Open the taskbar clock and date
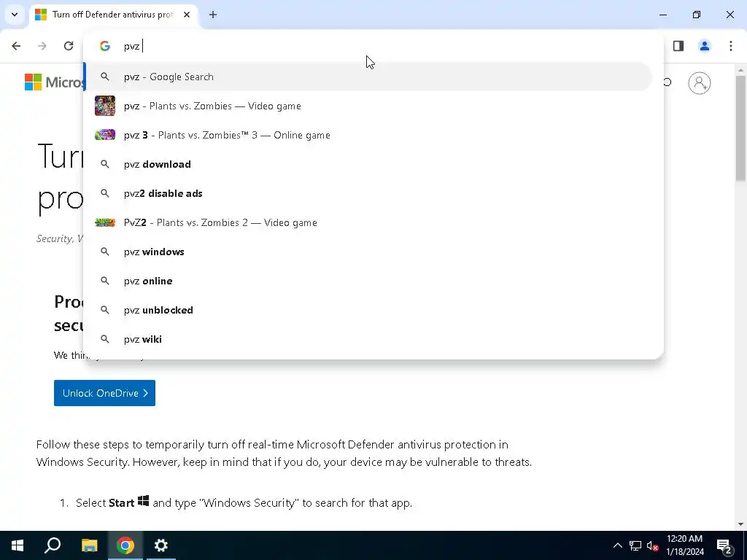The height and width of the screenshot is (560, 747). pyautogui.click(x=684, y=545)
